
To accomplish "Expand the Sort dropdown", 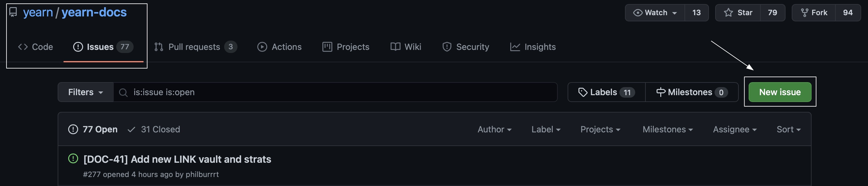I will click(788, 129).
